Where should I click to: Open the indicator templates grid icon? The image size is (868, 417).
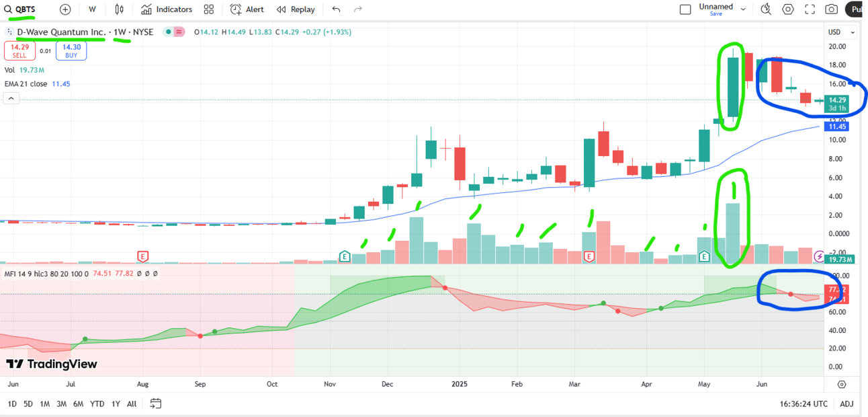(209, 9)
